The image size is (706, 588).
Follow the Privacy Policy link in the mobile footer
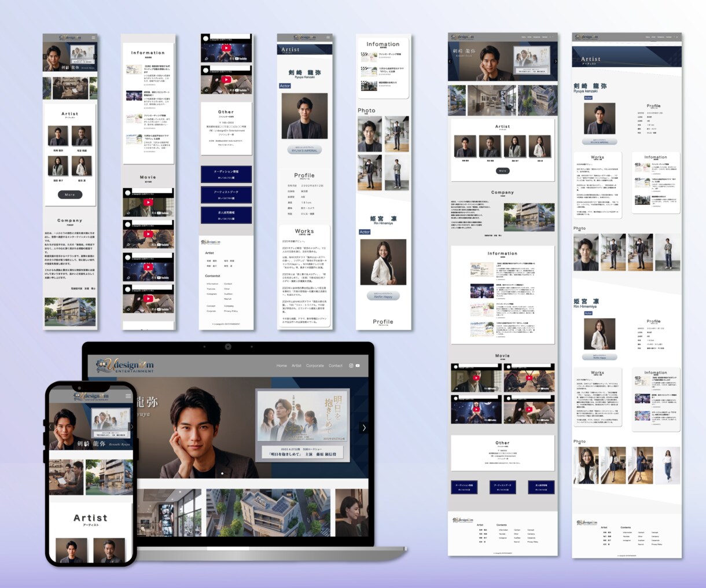(231, 311)
